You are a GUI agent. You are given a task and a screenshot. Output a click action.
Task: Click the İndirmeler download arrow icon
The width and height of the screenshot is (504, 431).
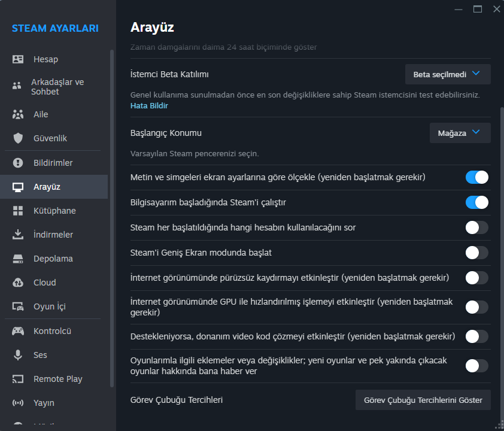click(x=18, y=235)
